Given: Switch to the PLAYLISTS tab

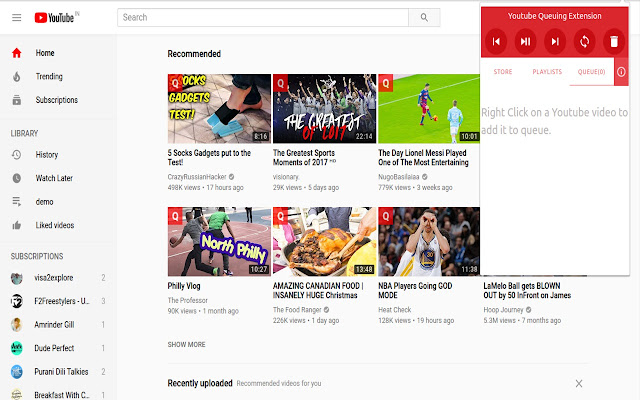Looking at the screenshot, I should coord(547,72).
